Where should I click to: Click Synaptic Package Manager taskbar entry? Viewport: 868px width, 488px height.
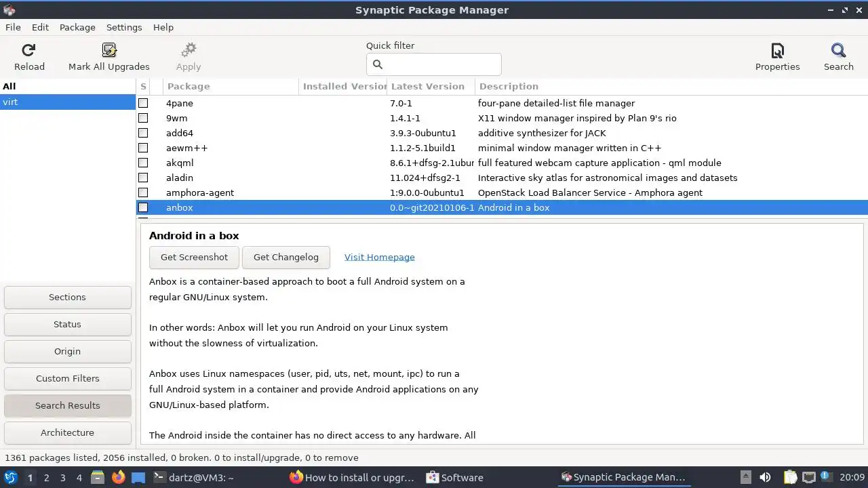(624, 477)
